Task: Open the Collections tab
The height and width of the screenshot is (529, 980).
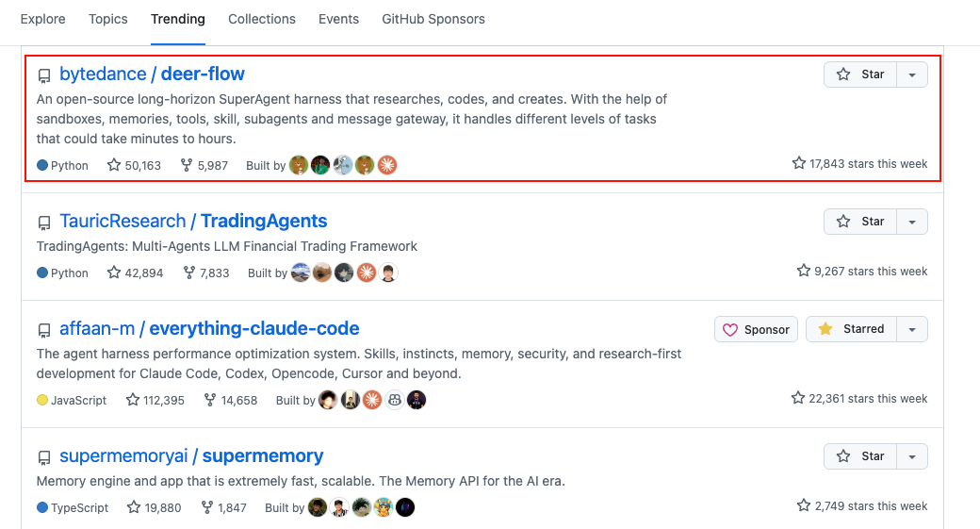Action: [262, 19]
